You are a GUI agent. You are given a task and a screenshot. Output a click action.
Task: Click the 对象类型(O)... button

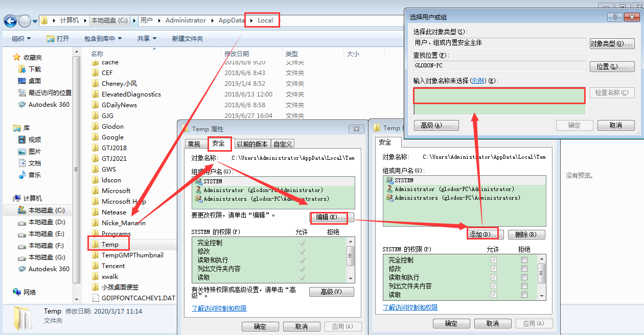point(612,43)
